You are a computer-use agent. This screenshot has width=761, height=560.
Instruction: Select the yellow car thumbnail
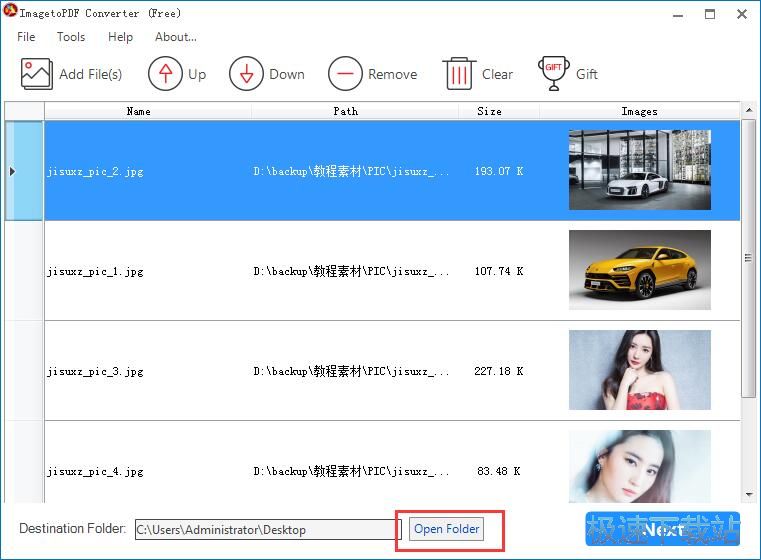[639, 270]
